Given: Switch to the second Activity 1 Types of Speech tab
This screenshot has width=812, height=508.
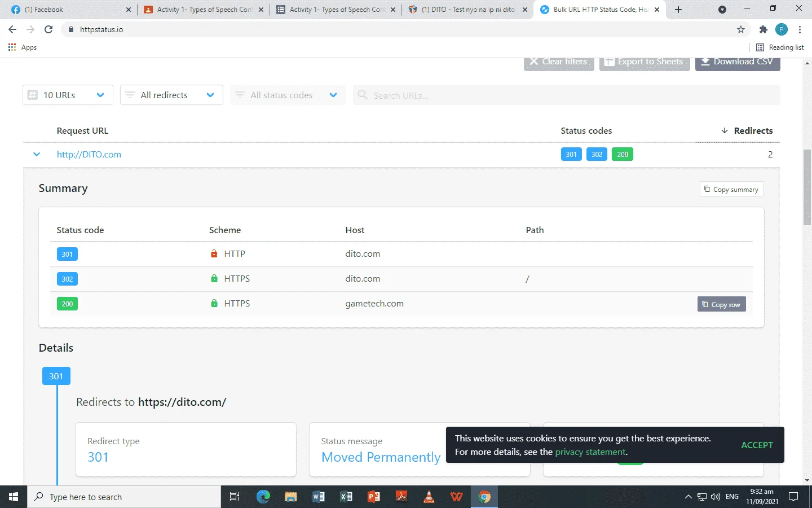Looking at the screenshot, I should pos(336,10).
